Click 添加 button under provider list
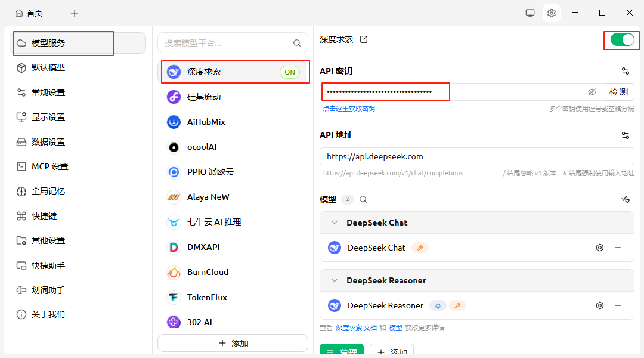Screen dimensions: 644x358 pos(233,343)
